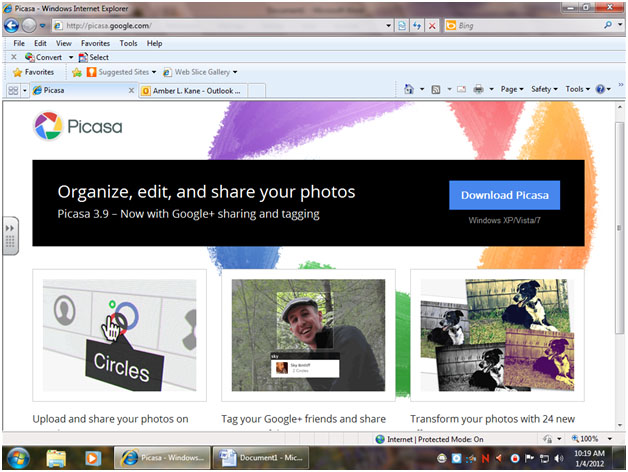
Task: Click the Quick Tabs icon
Action: pos(13,91)
